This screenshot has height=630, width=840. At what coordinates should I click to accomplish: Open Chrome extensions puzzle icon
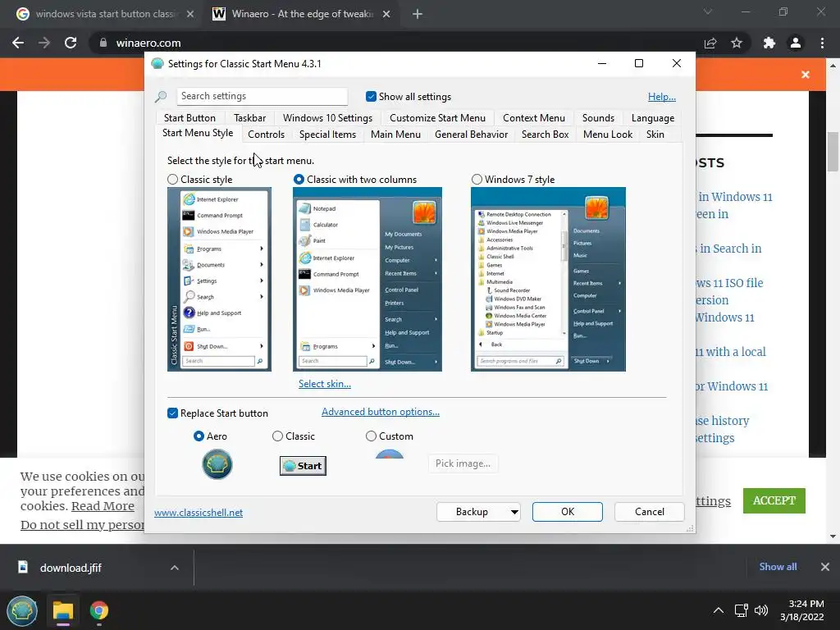[769, 43]
